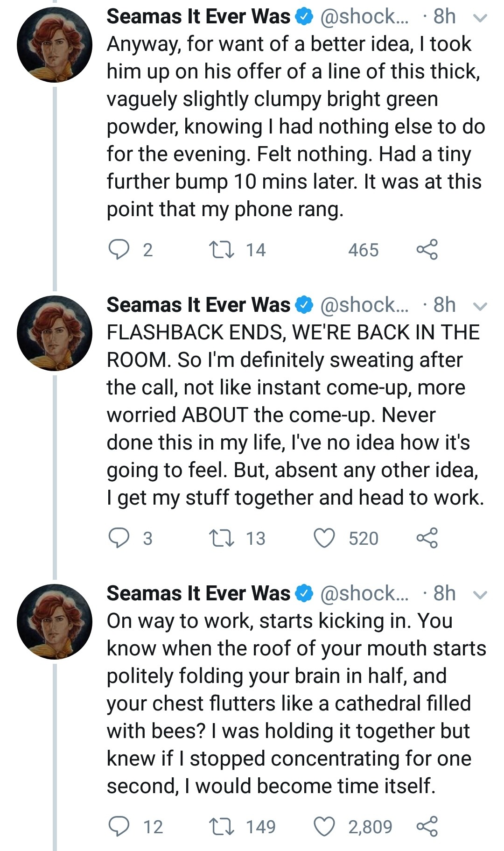Like the FLASHBACK ENDS tweet with 520 likes
504x851 pixels.
click(324, 538)
